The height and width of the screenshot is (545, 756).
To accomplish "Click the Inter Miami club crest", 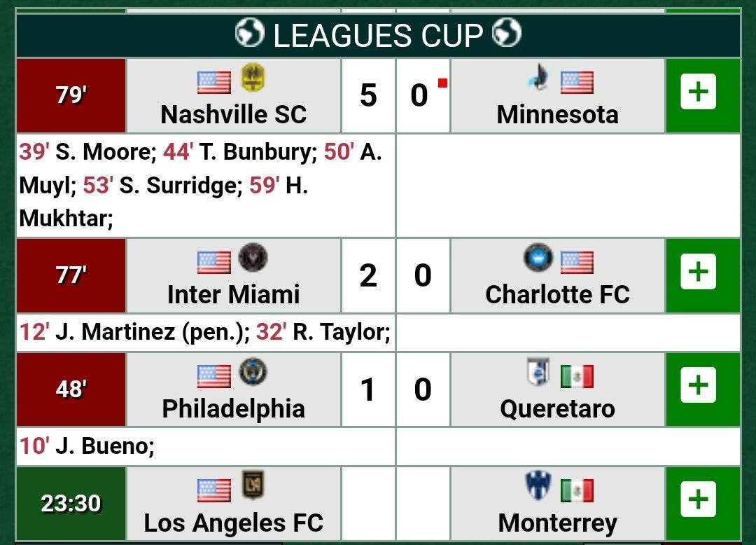I will point(253,258).
